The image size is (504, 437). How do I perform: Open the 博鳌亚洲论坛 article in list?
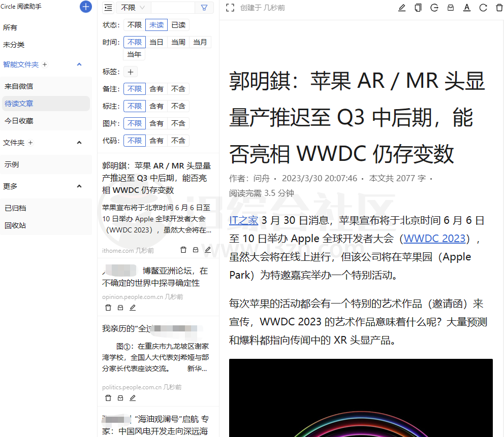click(155, 277)
